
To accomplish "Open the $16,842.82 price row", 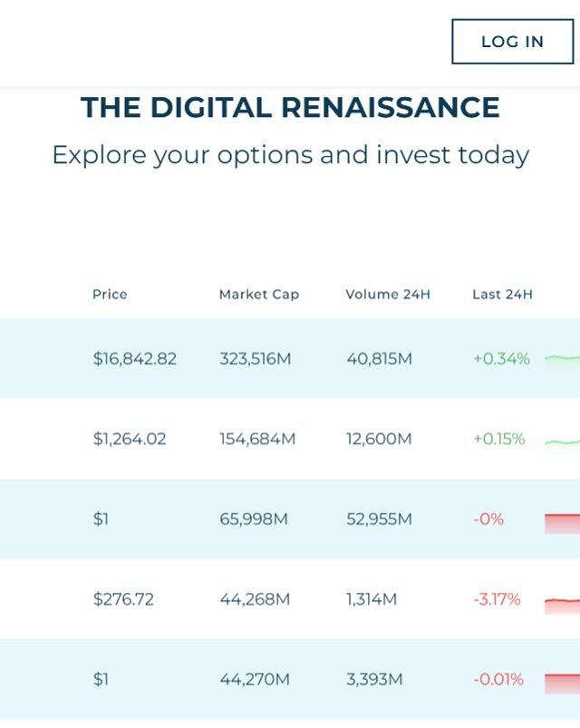I will pyautogui.click(x=134, y=359).
